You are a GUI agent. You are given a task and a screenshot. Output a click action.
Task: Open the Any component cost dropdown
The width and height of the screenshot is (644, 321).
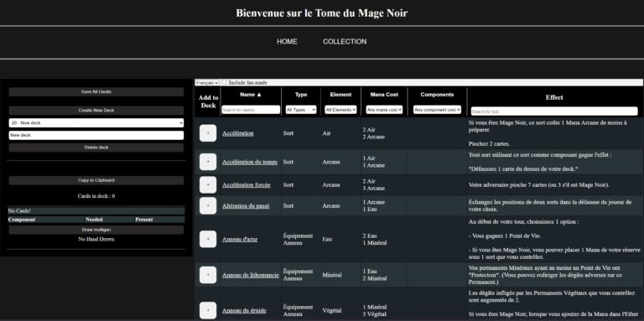point(437,110)
